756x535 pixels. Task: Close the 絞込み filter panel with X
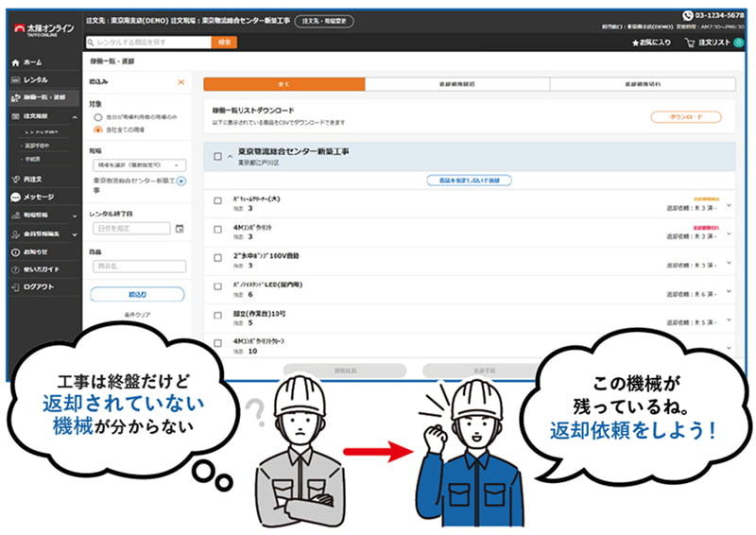tap(180, 83)
